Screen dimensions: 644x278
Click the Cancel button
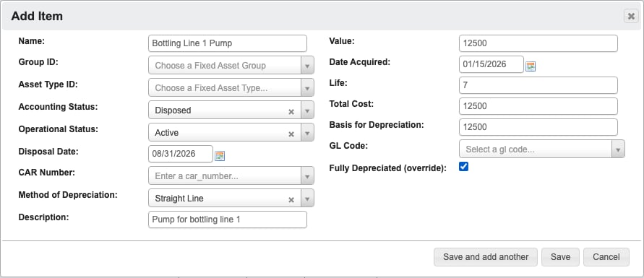pos(606,256)
